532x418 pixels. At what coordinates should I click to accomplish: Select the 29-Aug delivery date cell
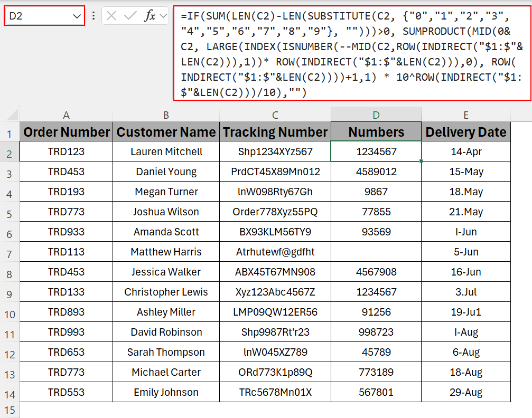tap(465, 392)
